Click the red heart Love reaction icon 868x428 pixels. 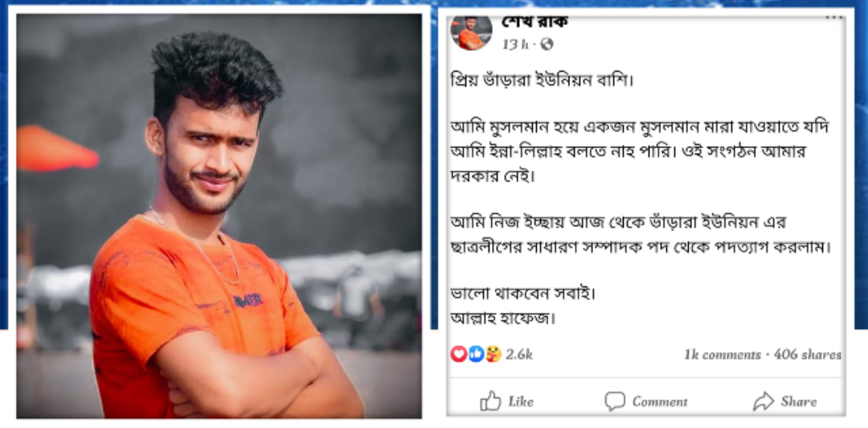pos(458,354)
